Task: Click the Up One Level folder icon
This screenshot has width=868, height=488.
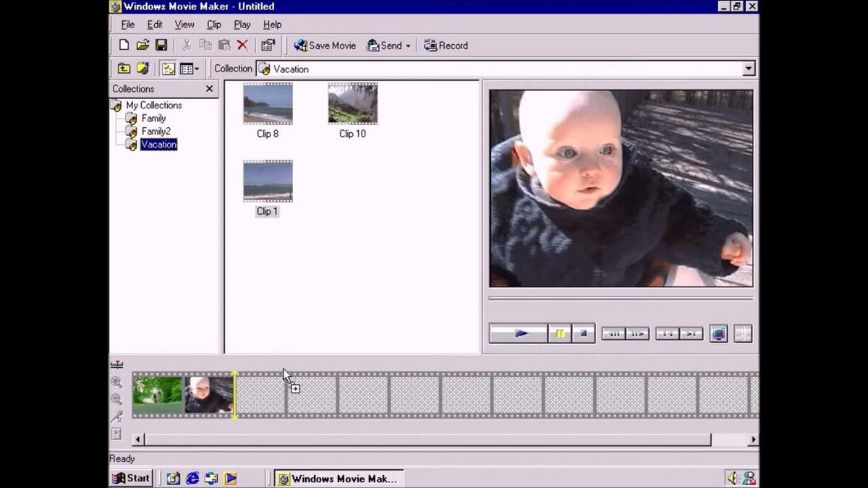Action: coord(124,69)
